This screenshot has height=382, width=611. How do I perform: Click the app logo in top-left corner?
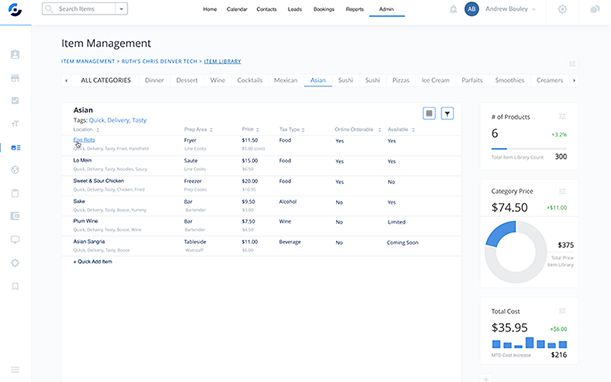[15, 10]
